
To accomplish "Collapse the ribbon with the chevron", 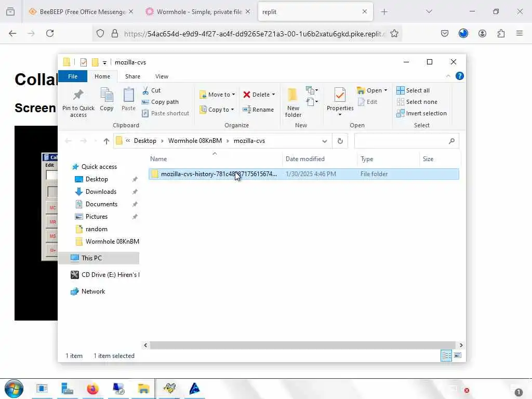I will [448, 76].
